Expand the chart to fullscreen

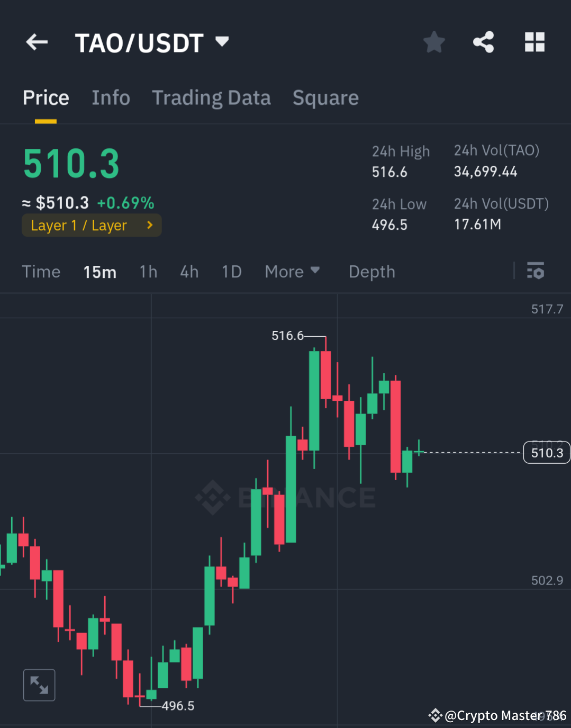coord(39,685)
